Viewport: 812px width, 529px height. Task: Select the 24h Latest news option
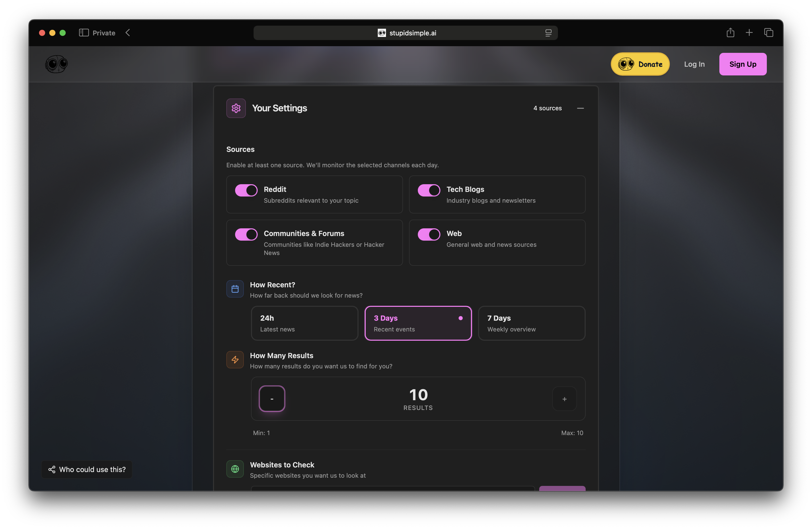point(304,323)
